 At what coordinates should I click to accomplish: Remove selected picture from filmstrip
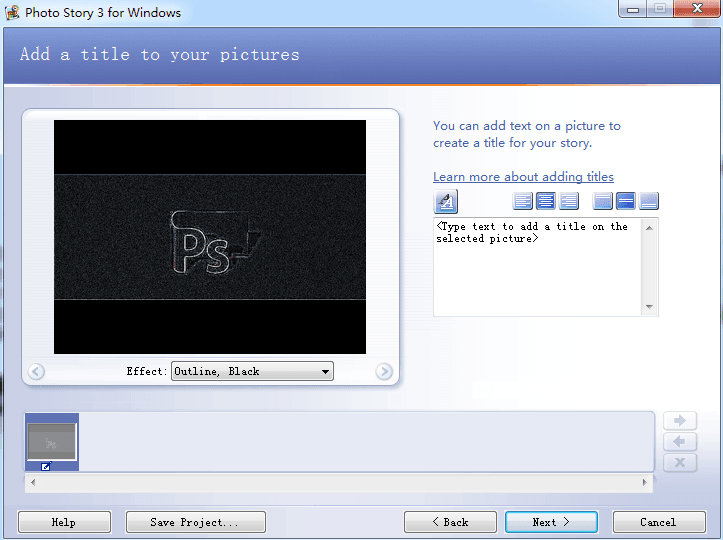(x=680, y=463)
